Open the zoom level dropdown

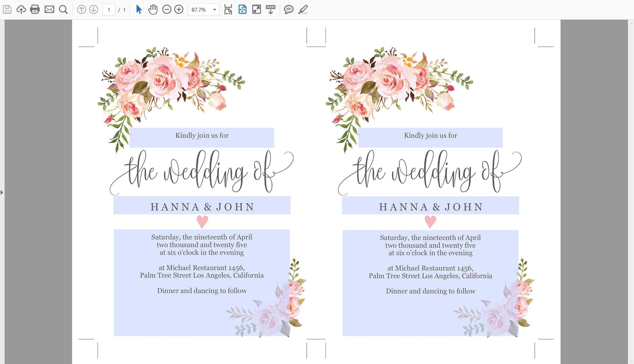[214, 9]
